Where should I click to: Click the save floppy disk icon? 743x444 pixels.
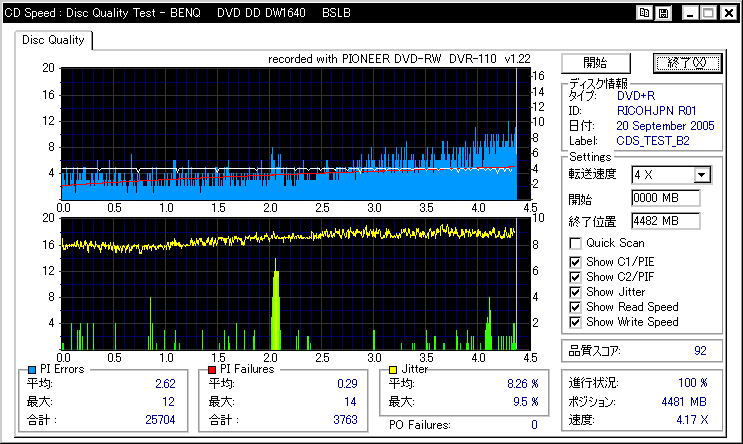(663, 13)
